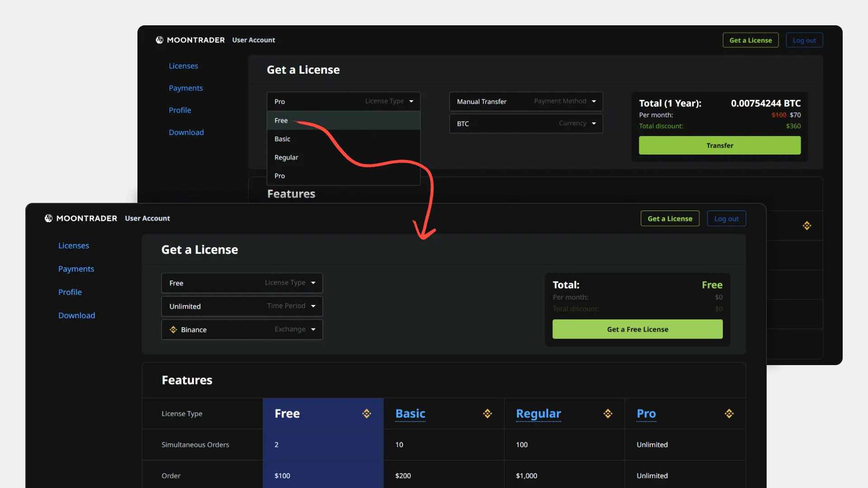Click the green Transfer button
Screen dimensions: 868x488
coord(720,145)
